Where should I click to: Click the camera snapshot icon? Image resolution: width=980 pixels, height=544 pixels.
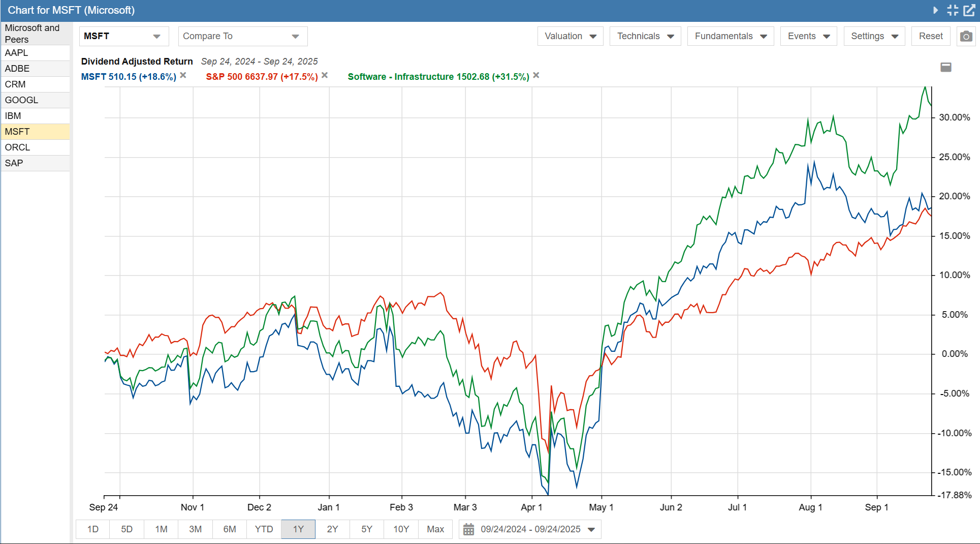[x=966, y=37]
